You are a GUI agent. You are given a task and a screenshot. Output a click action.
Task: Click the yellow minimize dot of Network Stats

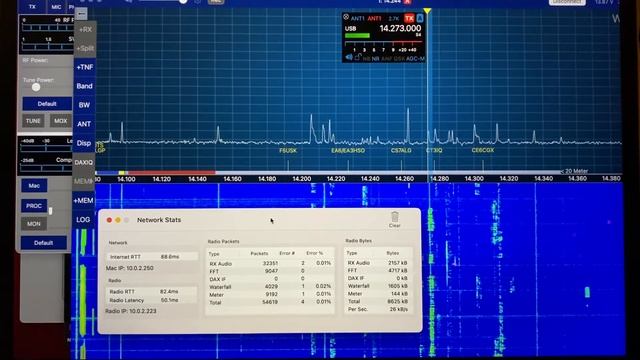tap(118, 220)
